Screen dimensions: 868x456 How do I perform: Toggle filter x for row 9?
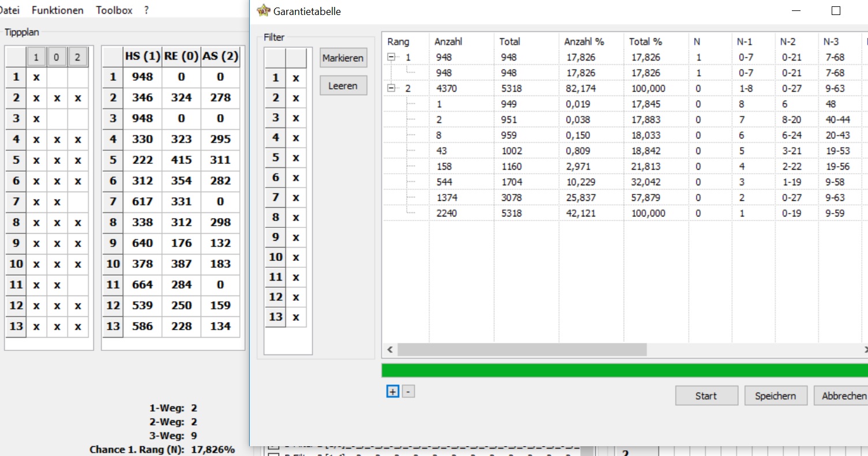tap(296, 237)
